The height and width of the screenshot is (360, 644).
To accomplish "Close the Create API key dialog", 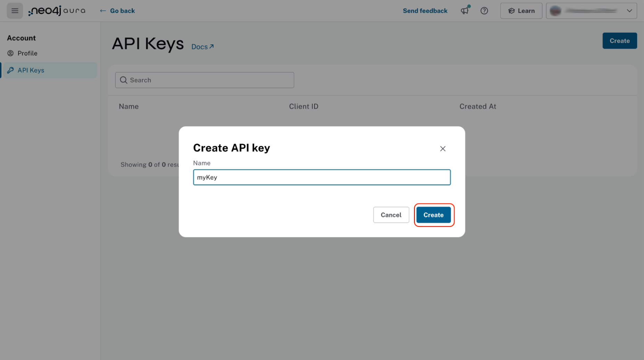I will point(442,149).
